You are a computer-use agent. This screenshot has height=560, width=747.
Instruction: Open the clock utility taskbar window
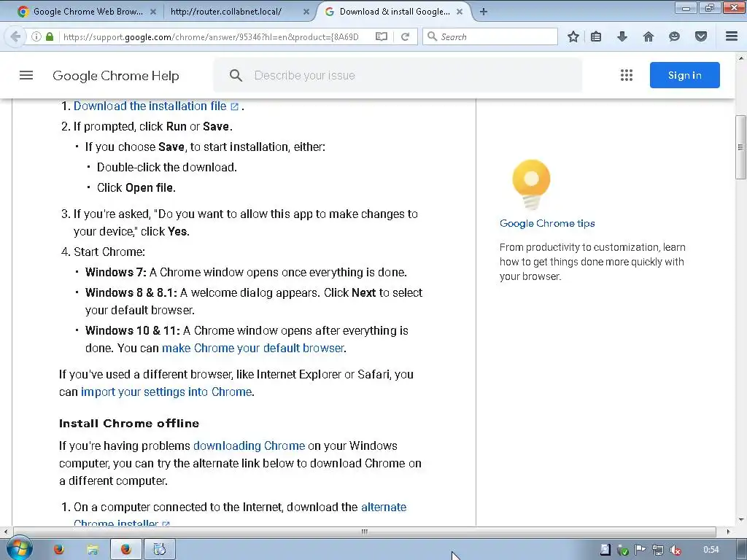point(160,550)
